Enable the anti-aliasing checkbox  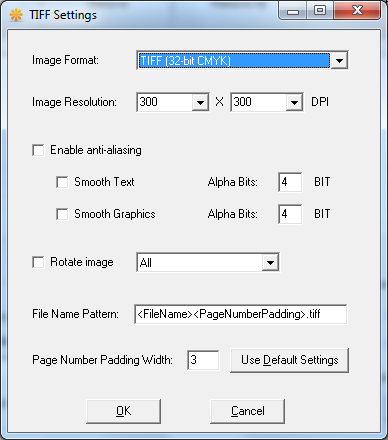pyautogui.click(x=38, y=150)
